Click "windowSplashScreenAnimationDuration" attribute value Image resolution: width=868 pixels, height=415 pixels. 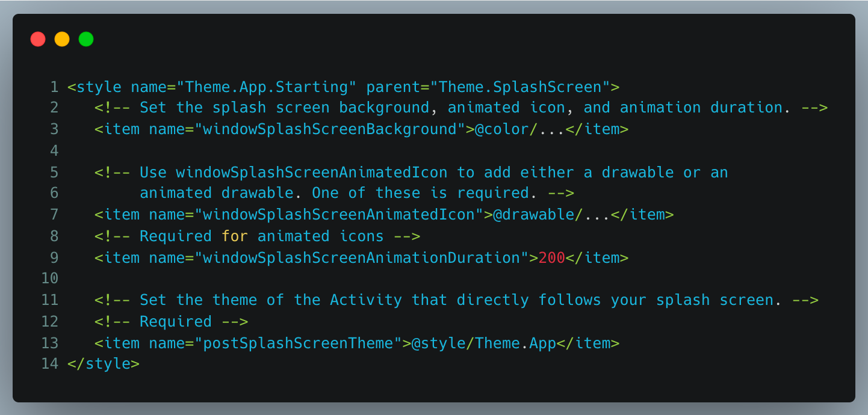[x=362, y=257]
